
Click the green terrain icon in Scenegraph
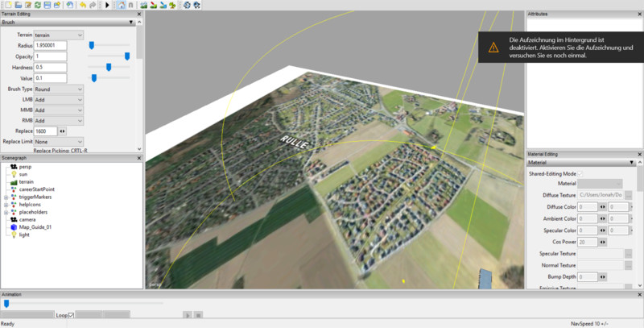point(14,181)
